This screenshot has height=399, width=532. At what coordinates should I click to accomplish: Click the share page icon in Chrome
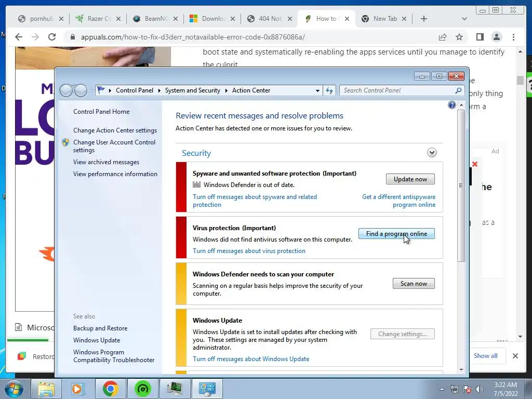[x=443, y=37]
